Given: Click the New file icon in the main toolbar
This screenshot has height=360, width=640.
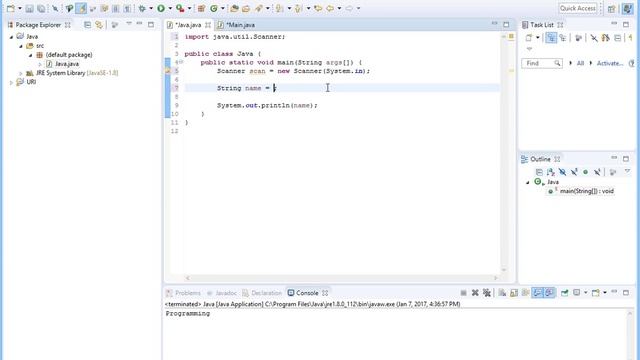Looking at the screenshot, I should tap(11, 8).
